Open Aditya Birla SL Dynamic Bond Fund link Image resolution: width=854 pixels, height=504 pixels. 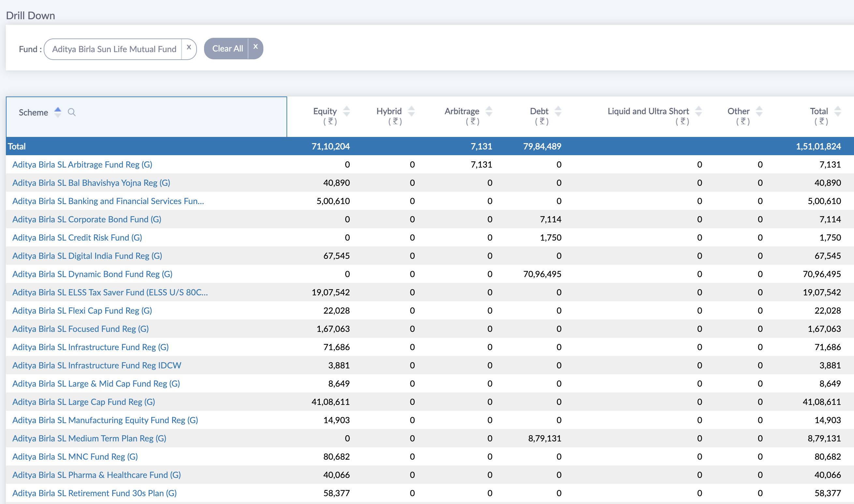click(x=92, y=274)
